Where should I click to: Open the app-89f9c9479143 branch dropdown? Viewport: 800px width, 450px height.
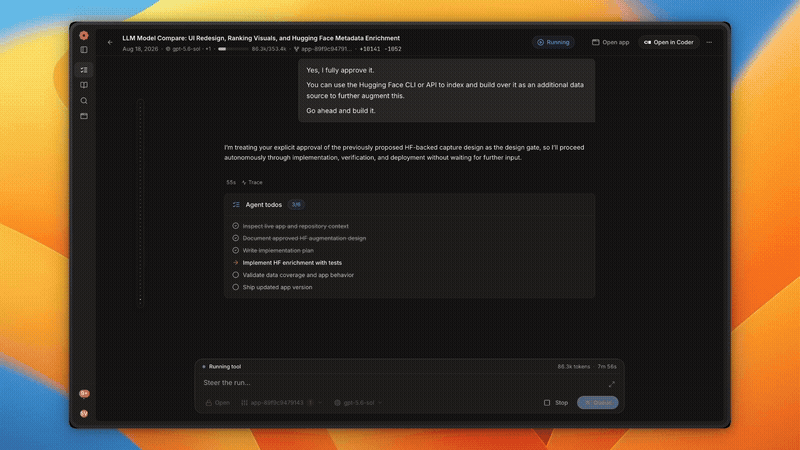point(281,403)
